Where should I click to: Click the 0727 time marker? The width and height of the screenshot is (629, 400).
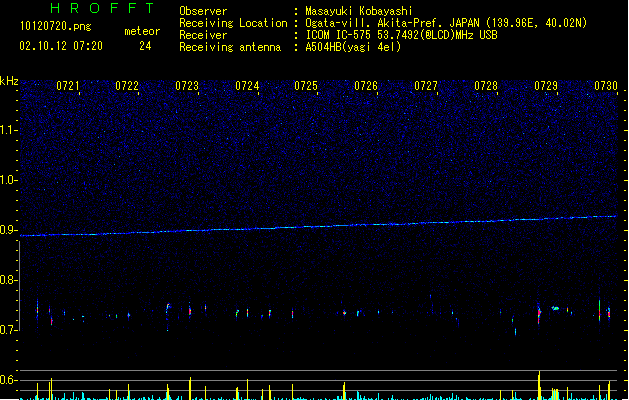click(x=426, y=86)
